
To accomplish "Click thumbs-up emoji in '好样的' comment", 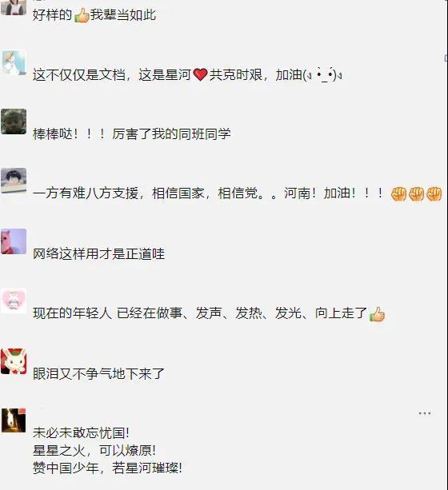I will (82, 15).
